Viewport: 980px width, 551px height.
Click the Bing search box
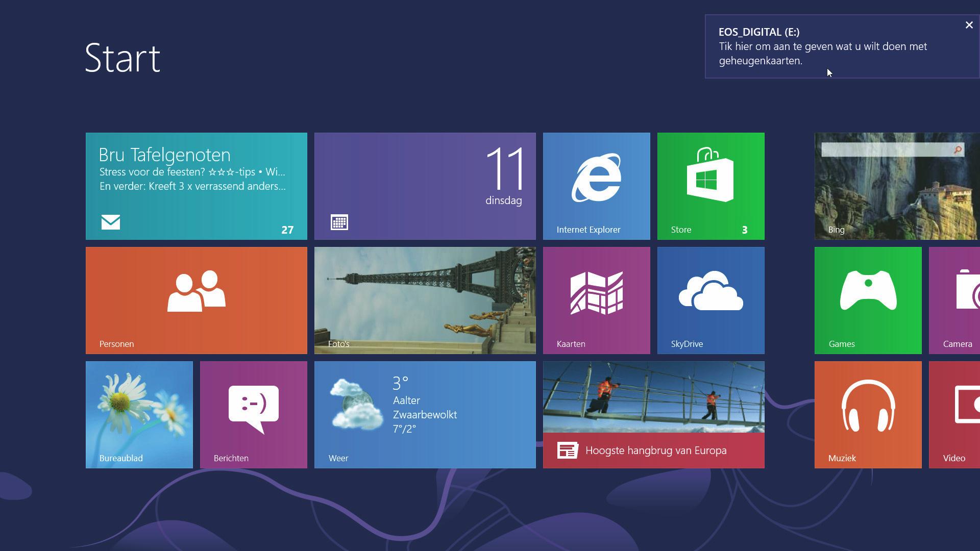pyautogui.click(x=892, y=149)
